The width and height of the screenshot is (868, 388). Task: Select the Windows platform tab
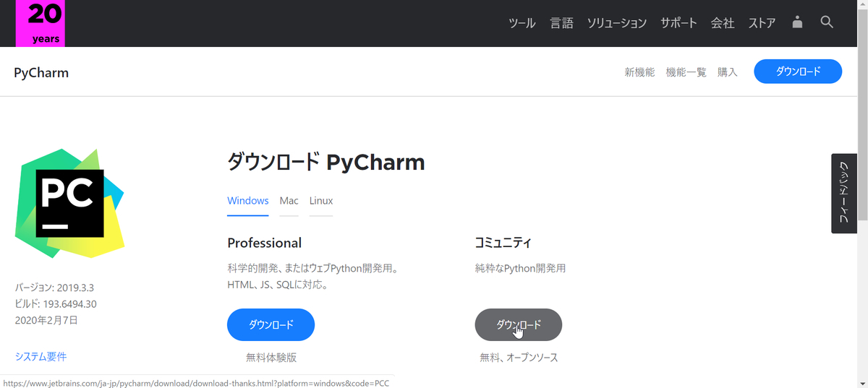point(248,201)
